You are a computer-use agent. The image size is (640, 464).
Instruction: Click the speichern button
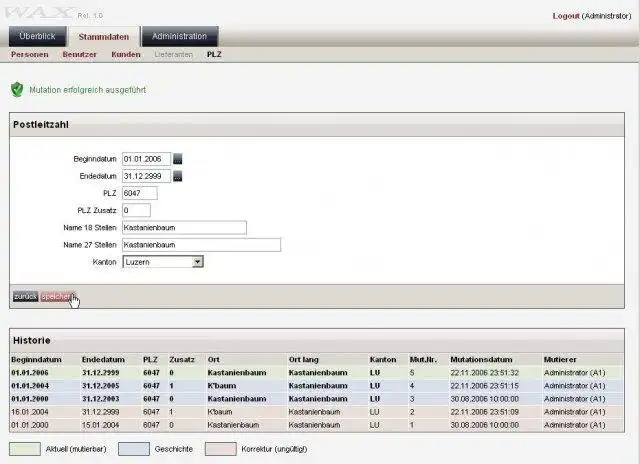[x=57, y=297]
